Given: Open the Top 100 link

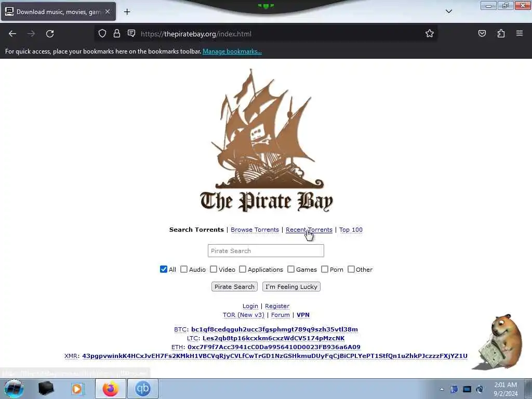Looking at the screenshot, I should [x=351, y=230].
